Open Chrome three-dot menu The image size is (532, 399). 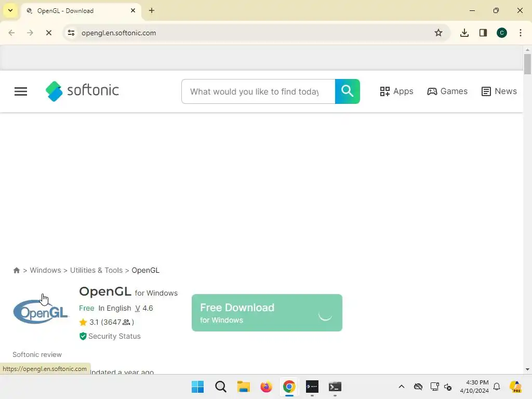(x=521, y=33)
